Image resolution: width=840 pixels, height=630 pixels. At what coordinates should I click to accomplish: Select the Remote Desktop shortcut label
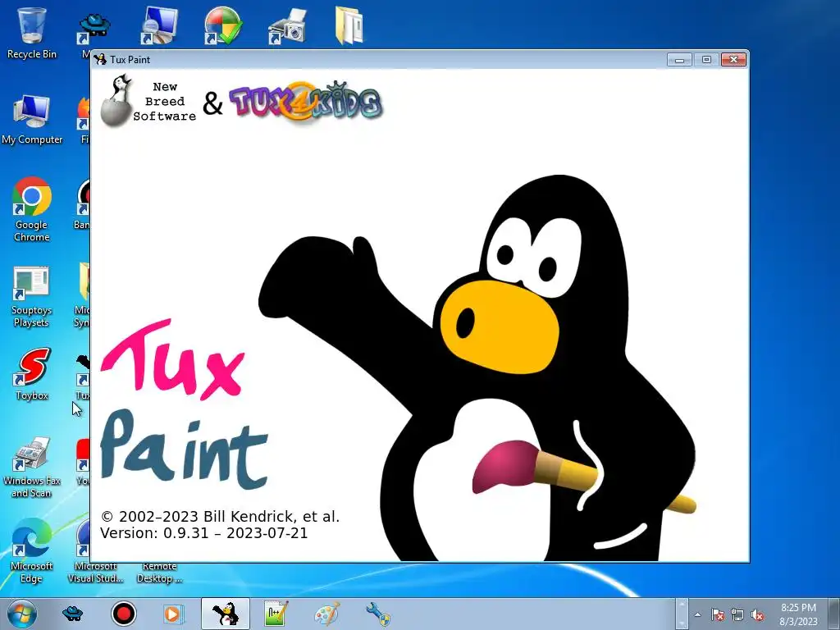pos(160,572)
